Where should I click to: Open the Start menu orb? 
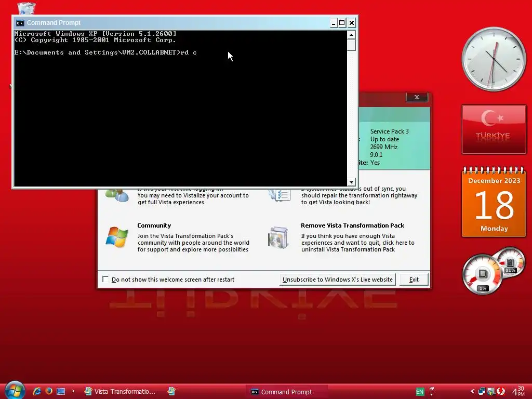15,390
